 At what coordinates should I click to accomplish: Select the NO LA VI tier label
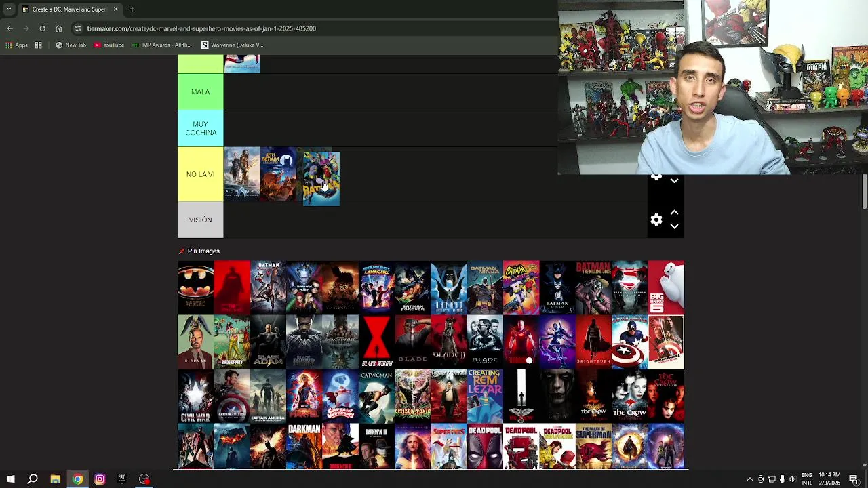200,174
